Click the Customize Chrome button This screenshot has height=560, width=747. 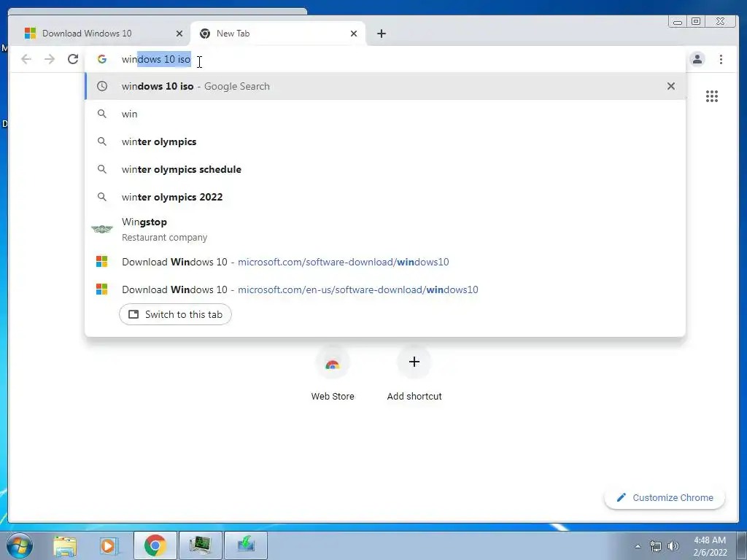(665, 497)
